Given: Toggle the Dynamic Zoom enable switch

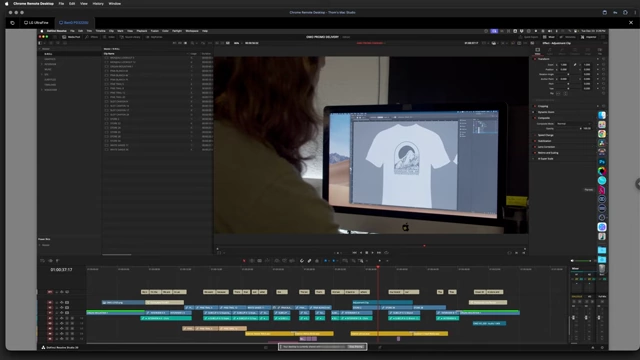Looking at the screenshot, I should click(533, 112).
